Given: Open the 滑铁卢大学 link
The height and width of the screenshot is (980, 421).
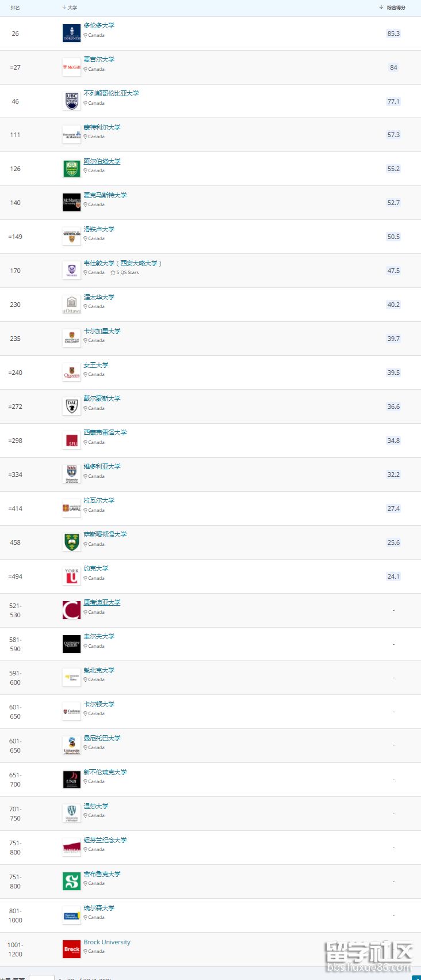Looking at the screenshot, I should click(99, 229).
